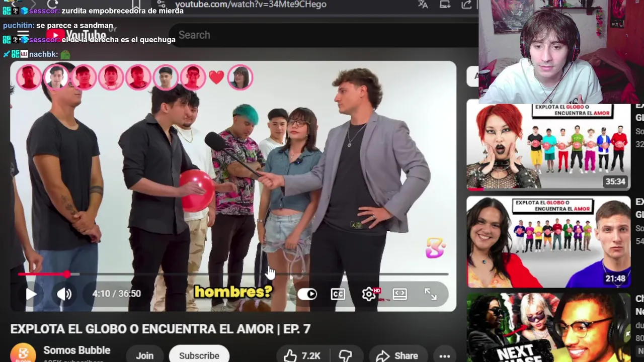Subscribe to Somos Bubble

(199, 355)
